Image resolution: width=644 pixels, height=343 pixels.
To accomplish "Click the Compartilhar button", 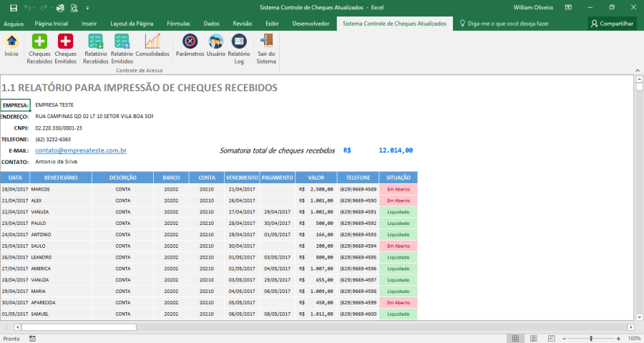I will coord(612,24).
